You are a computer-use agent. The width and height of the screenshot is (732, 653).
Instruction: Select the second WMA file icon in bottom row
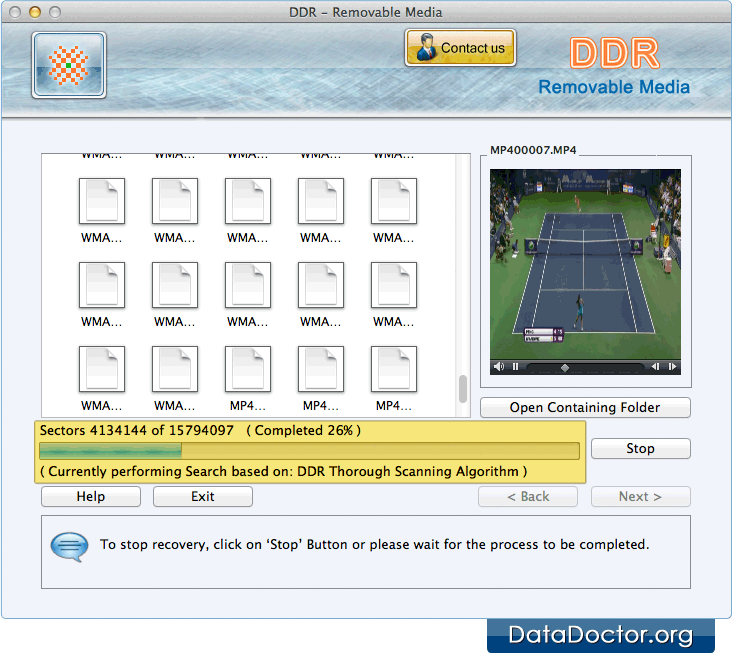click(175, 369)
